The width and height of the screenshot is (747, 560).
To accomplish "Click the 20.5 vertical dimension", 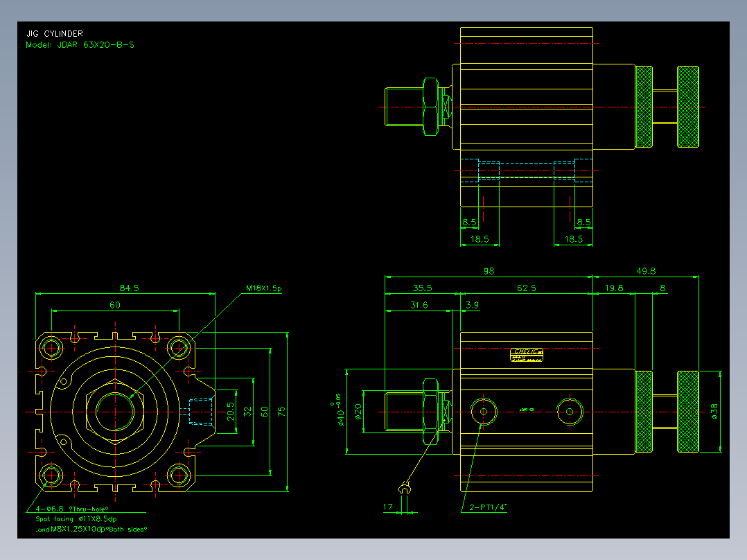I will click(231, 411).
